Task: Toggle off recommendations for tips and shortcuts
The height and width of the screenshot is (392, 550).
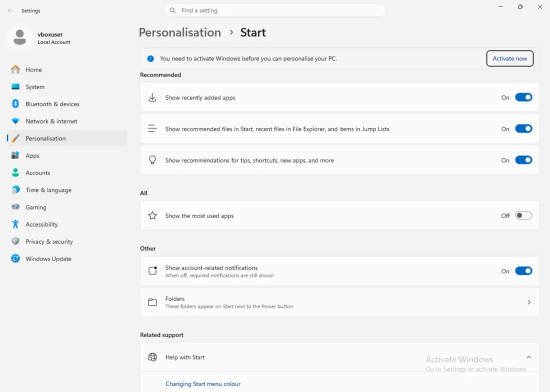Action: point(523,160)
